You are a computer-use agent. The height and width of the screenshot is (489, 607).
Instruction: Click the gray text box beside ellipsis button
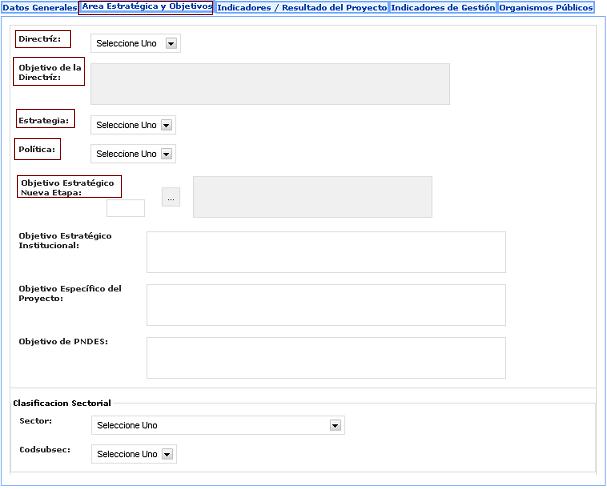click(x=312, y=197)
